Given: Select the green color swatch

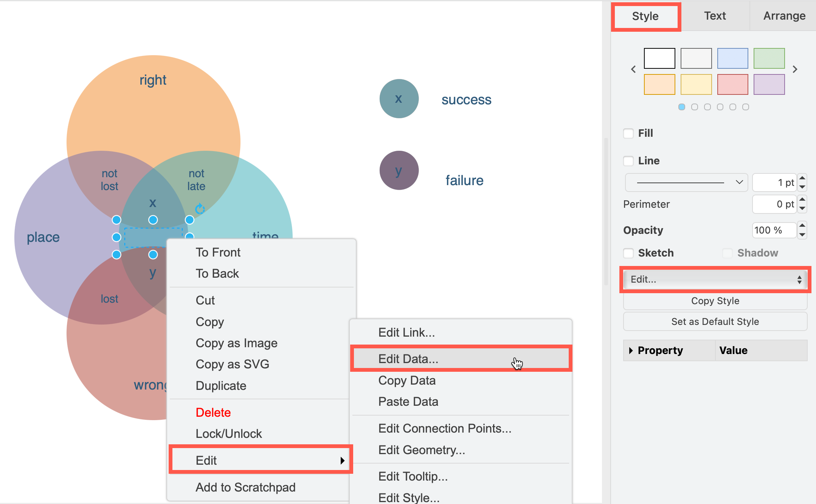Looking at the screenshot, I should pyautogui.click(x=769, y=58).
